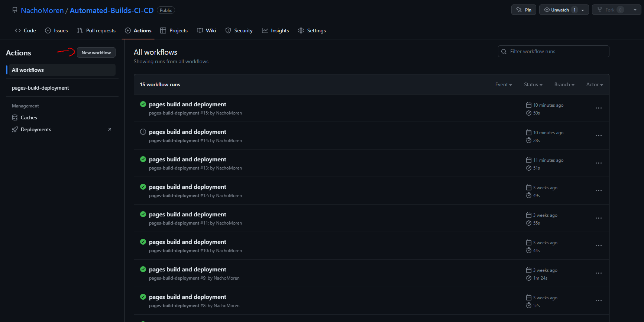Open the Pull requests tab
Viewport: 644px width, 322px height.
96,30
